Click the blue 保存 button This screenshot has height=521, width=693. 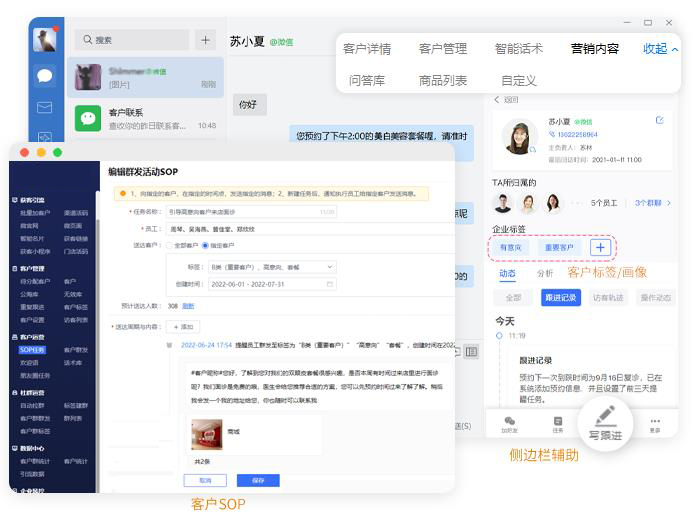click(258, 480)
